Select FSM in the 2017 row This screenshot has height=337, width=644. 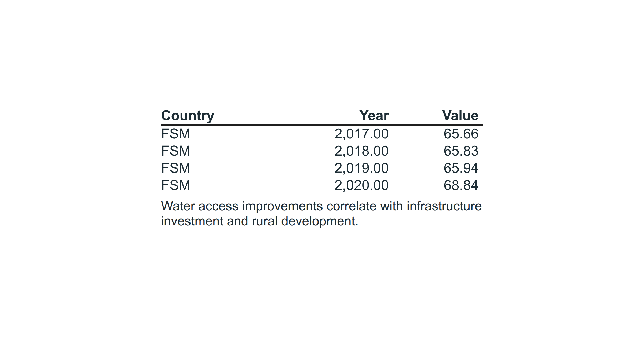pos(176,134)
